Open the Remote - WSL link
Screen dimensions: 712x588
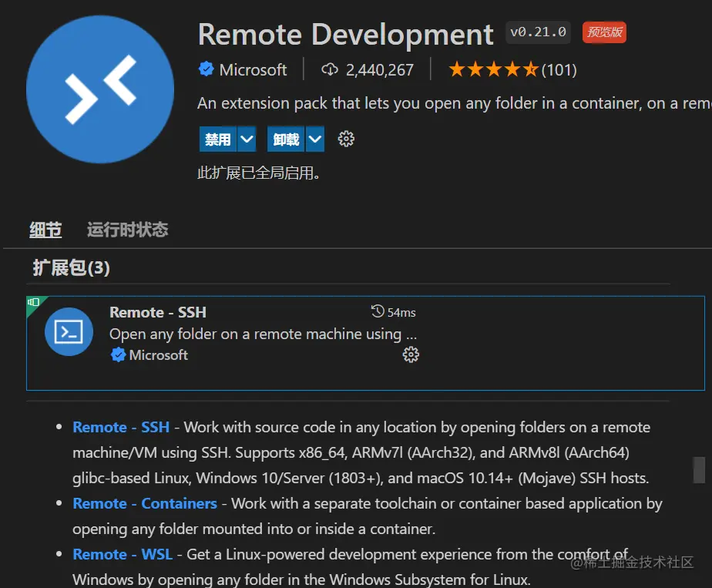pyautogui.click(x=123, y=554)
